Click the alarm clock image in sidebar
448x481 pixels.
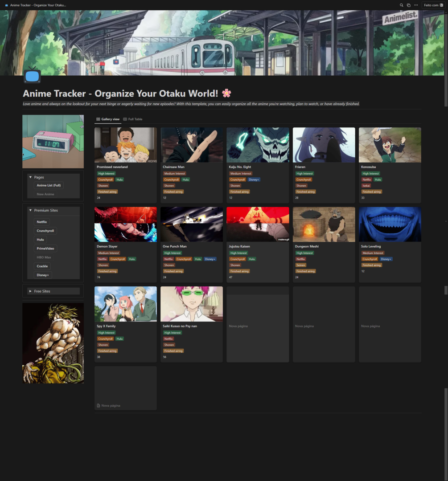pos(53,142)
